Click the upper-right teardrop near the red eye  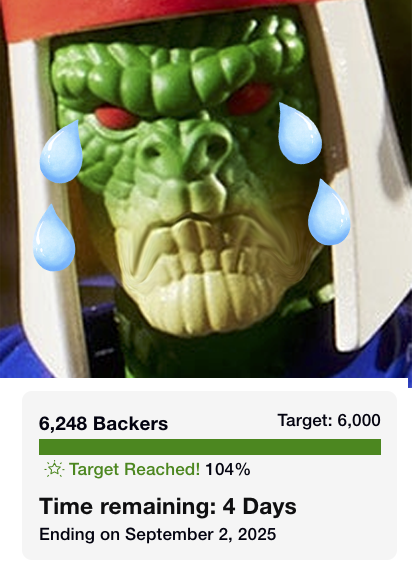299,133
